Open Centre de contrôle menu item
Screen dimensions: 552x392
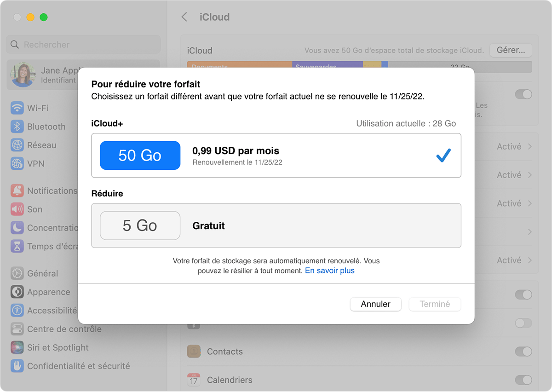64,329
